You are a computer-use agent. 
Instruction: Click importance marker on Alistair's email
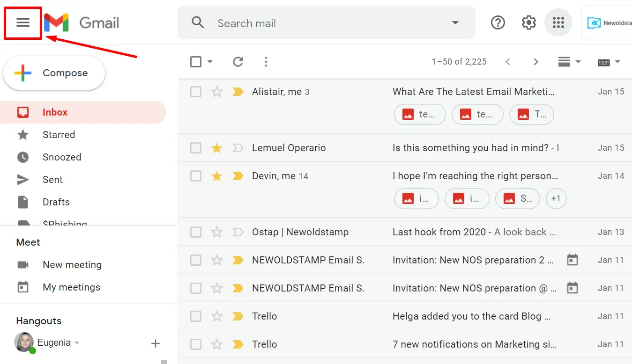click(238, 92)
